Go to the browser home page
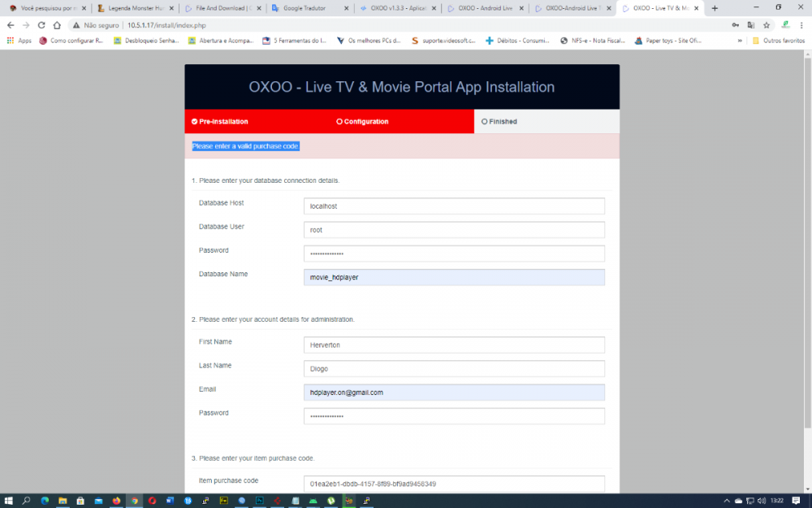This screenshot has width=812, height=508. (57, 25)
